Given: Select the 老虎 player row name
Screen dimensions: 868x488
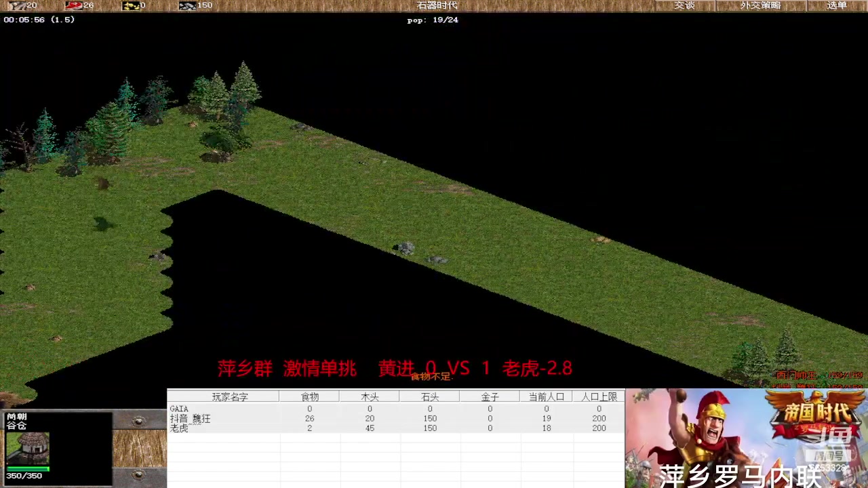Looking at the screenshot, I should pos(179,428).
